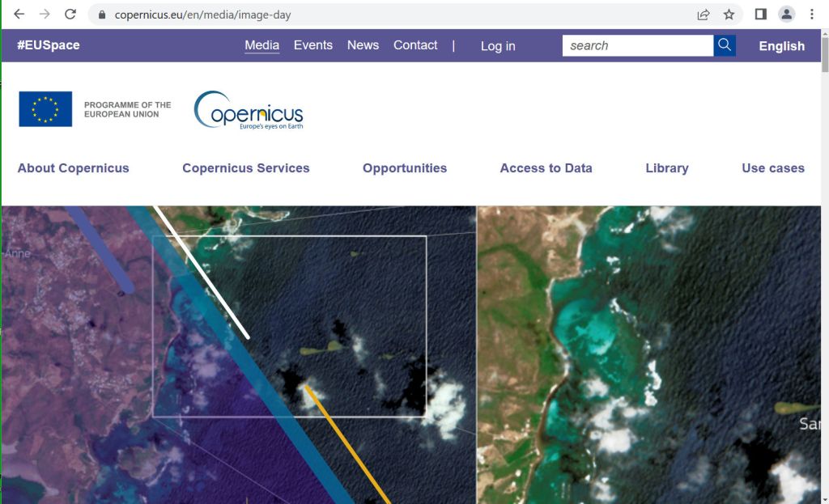Click the address bar URL
829x504 pixels.
pos(202,15)
